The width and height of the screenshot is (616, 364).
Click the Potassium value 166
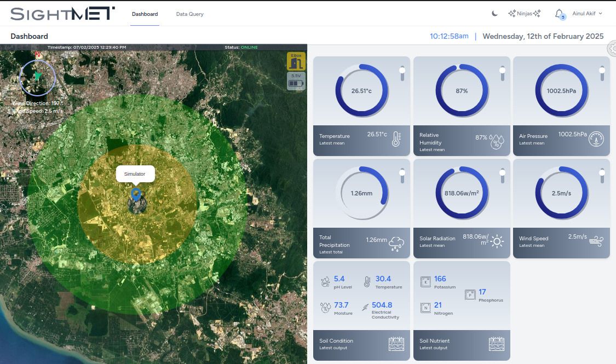pos(440,279)
